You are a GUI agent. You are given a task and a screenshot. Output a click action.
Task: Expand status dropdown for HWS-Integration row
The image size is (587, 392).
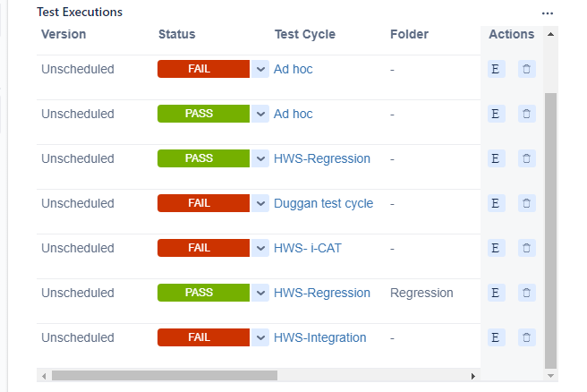(x=260, y=337)
